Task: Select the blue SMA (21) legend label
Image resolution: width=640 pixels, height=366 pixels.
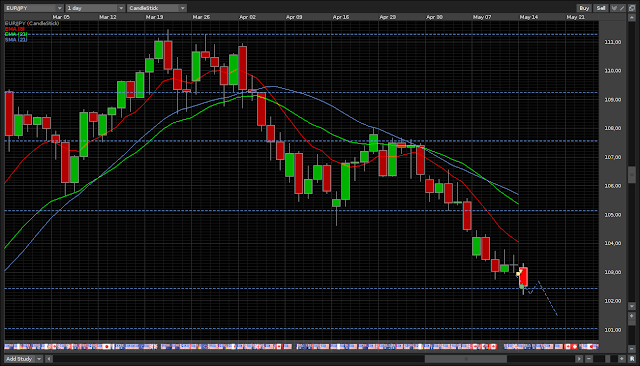Action: point(16,39)
